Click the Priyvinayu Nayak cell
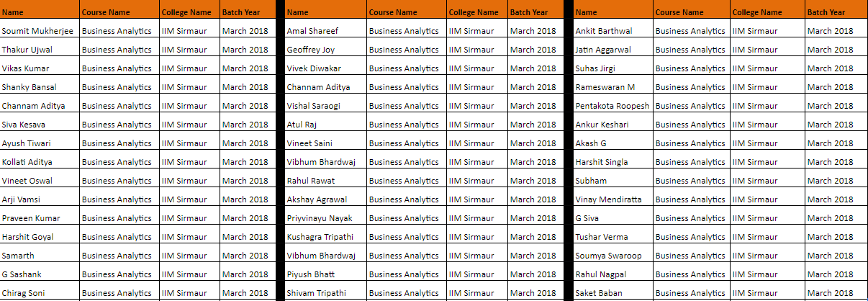This screenshot has height=301, width=868. pos(325,218)
